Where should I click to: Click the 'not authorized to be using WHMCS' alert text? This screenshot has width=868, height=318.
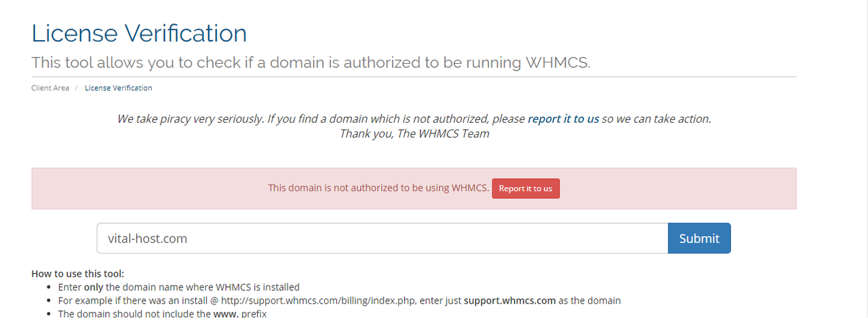378,188
